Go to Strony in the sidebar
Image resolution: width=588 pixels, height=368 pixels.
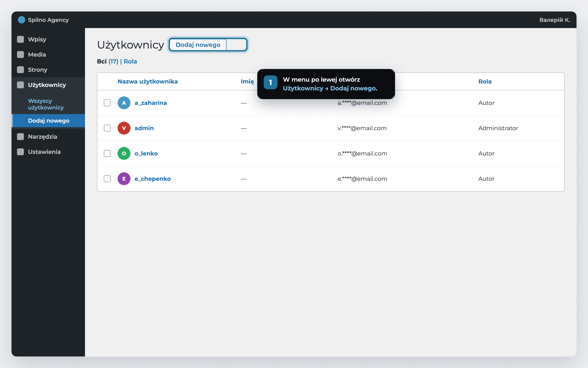48,70
